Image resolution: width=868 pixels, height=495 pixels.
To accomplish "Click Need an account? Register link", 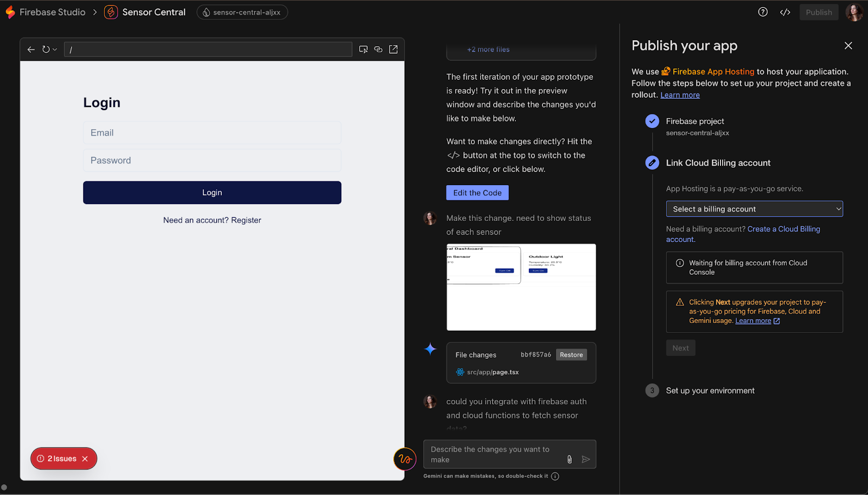I will click(x=212, y=220).
